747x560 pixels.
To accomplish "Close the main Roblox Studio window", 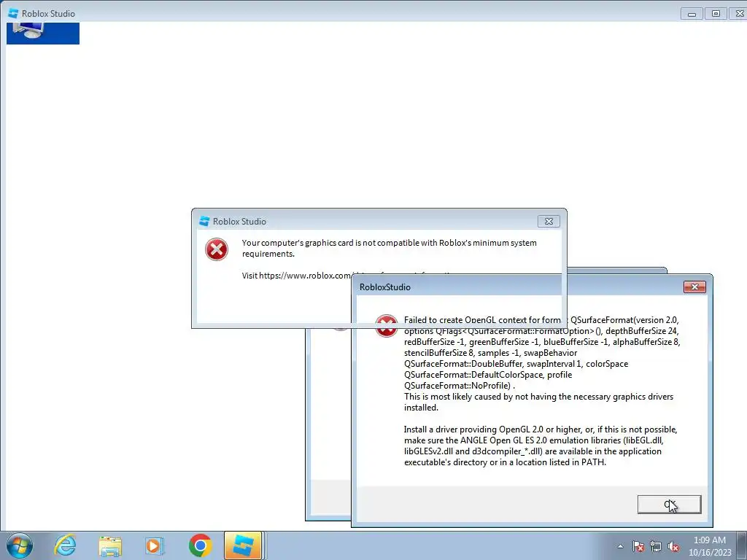I will pos(738,14).
